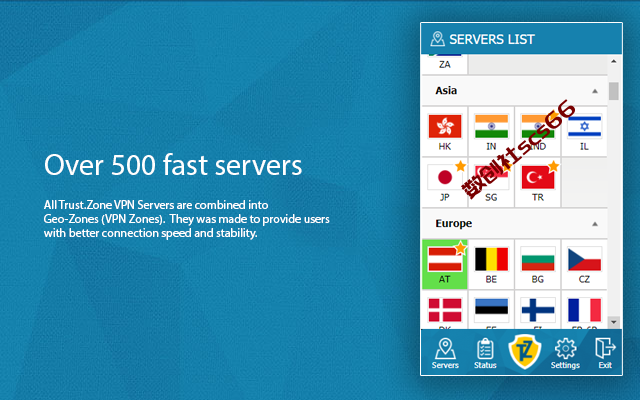Click the Trust.Zone shield logo
Image resolution: width=640 pixels, height=400 pixels.
point(524,351)
